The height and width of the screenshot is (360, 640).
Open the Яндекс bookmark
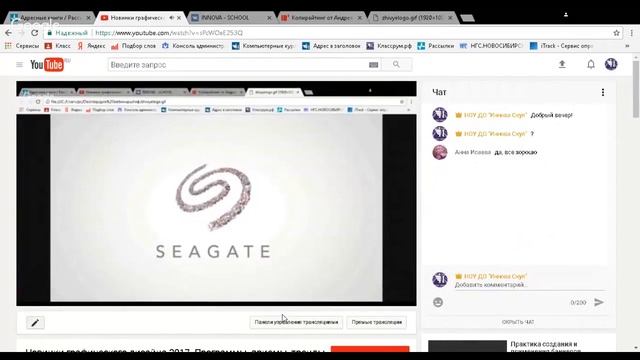(x=91, y=46)
